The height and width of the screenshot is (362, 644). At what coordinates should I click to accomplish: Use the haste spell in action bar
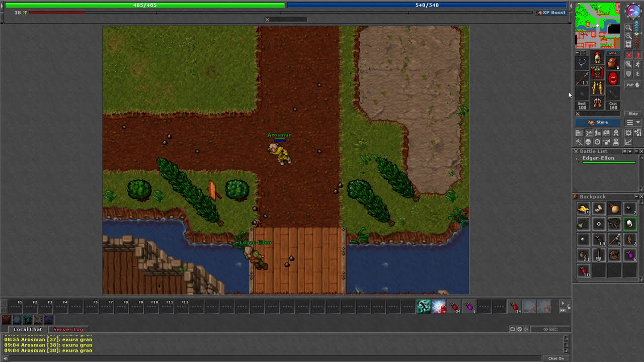(x=424, y=307)
